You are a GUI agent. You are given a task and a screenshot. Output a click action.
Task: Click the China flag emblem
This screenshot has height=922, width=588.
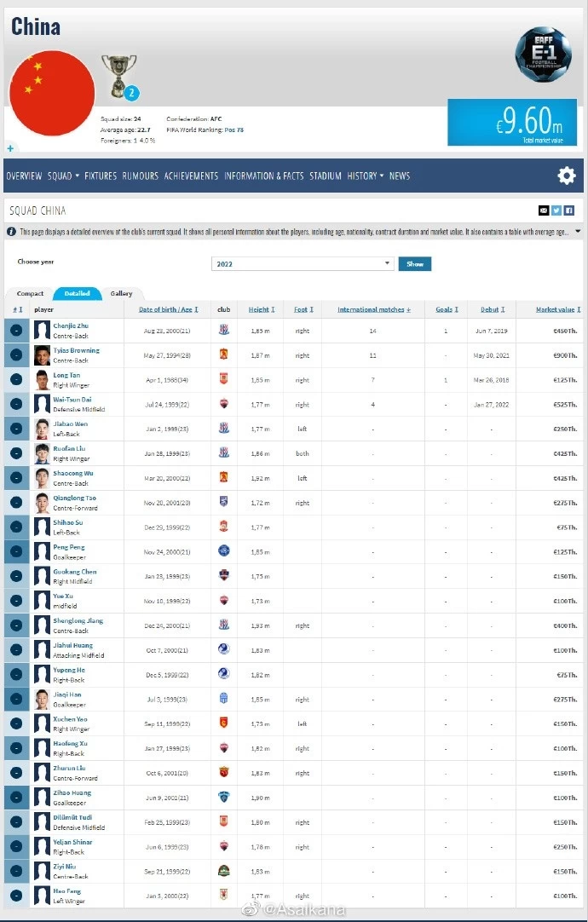point(51,94)
